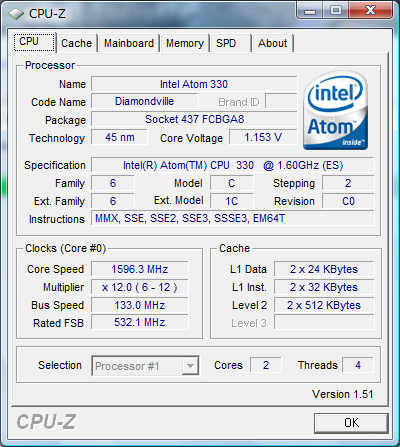Expand the Processor #1 selection dropdown
Image resolution: width=400 pixels, height=447 pixels.
190,366
